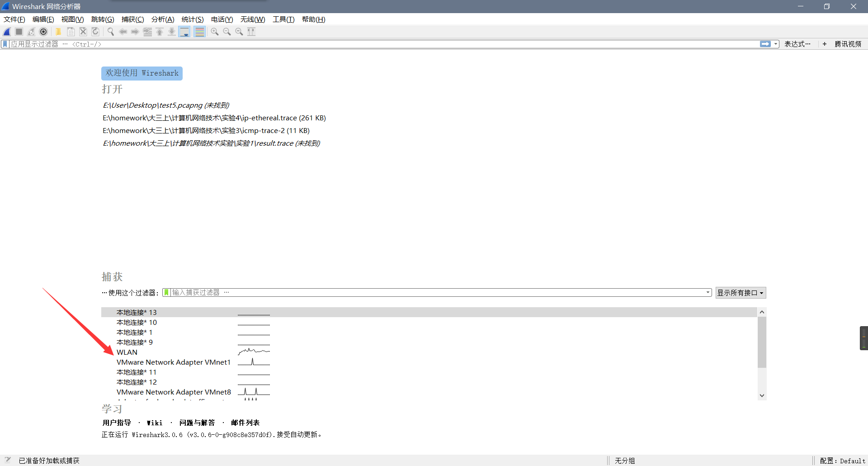Open the 电话(Y) menu
868x466 pixels.
(222, 19)
